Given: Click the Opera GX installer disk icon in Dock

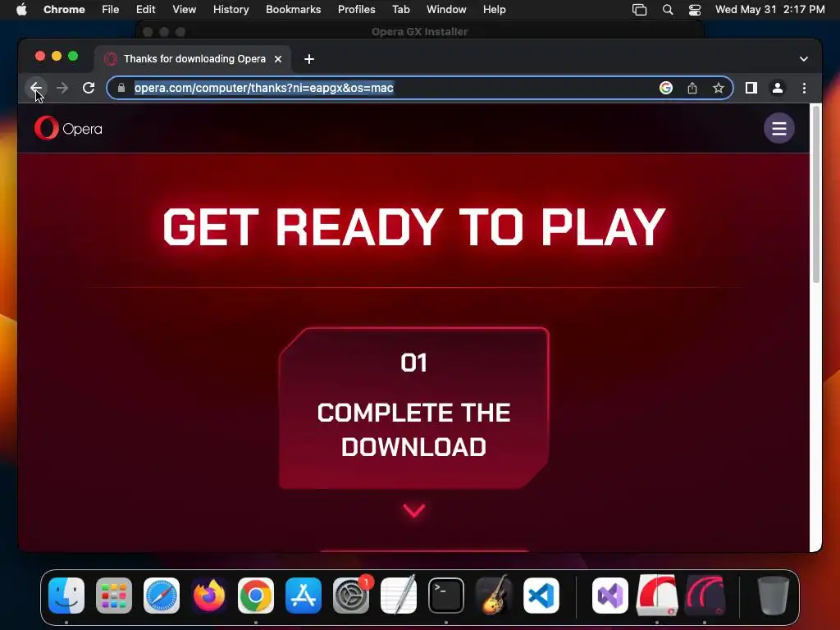Looking at the screenshot, I should tap(657, 596).
